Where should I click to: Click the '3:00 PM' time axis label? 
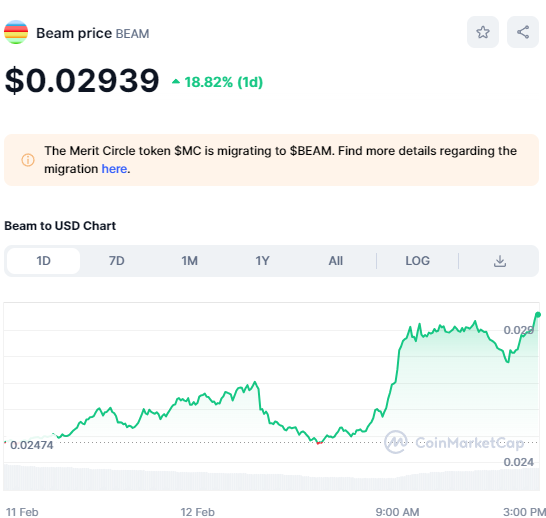point(524,512)
